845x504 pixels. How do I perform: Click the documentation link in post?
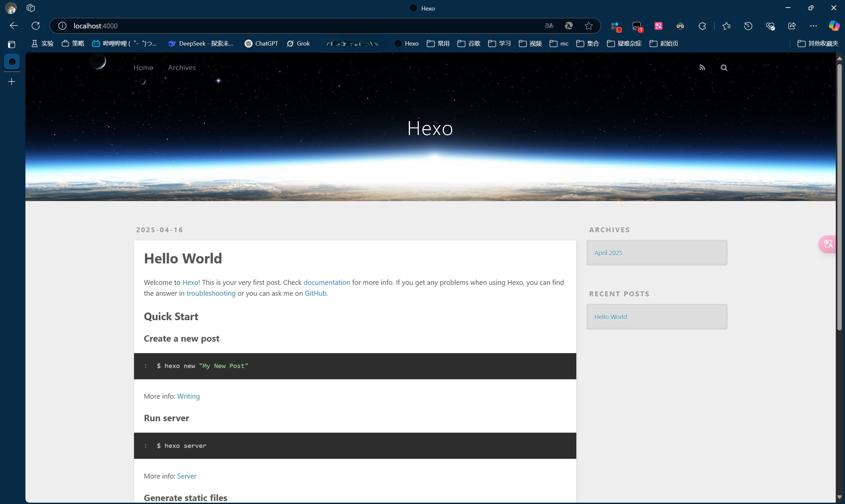(x=326, y=282)
